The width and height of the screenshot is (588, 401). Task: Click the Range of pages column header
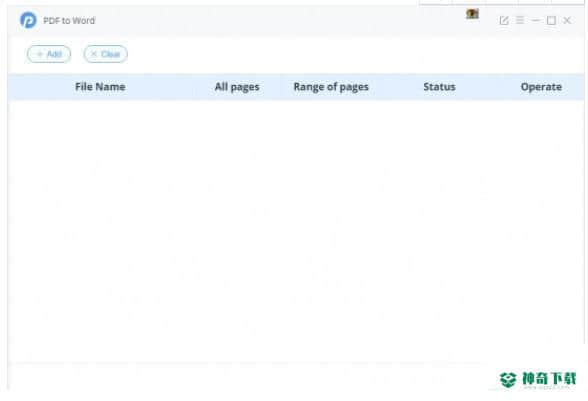click(x=331, y=87)
